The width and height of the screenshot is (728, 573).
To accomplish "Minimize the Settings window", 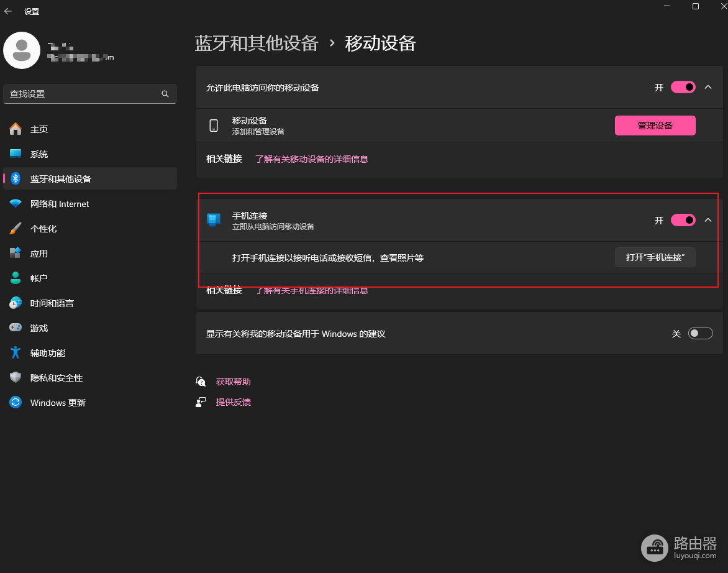I will 667,6.
